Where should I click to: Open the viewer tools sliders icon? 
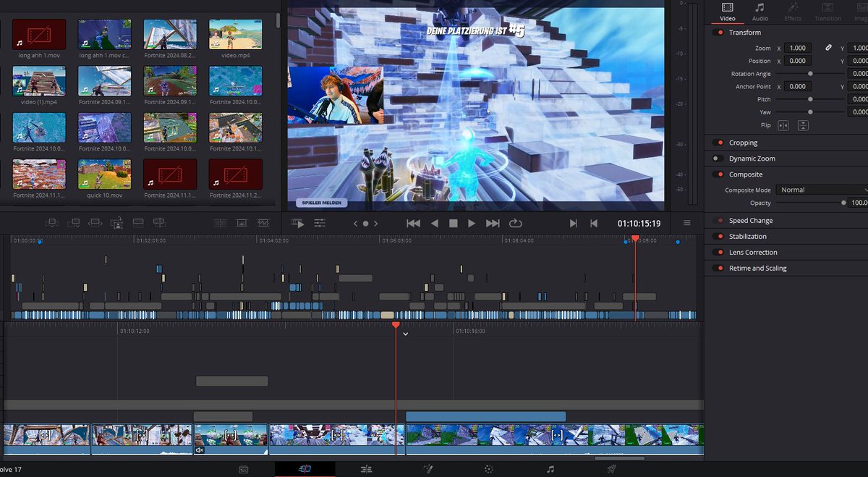pos(319,223)
